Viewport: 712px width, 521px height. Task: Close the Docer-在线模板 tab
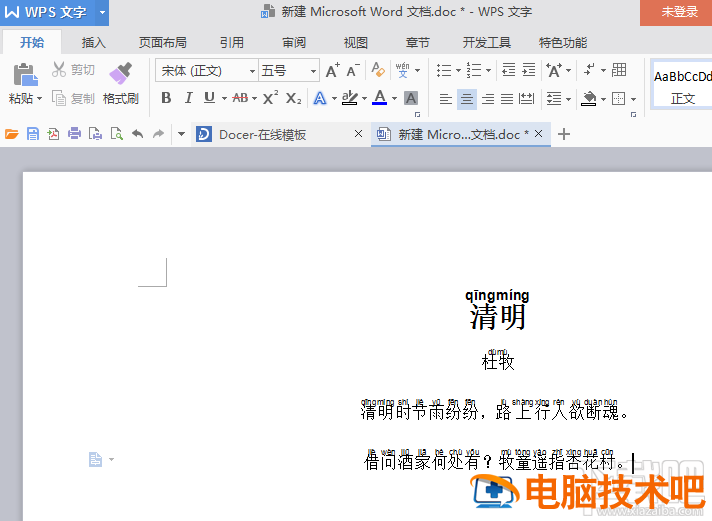tap(358, 134)
